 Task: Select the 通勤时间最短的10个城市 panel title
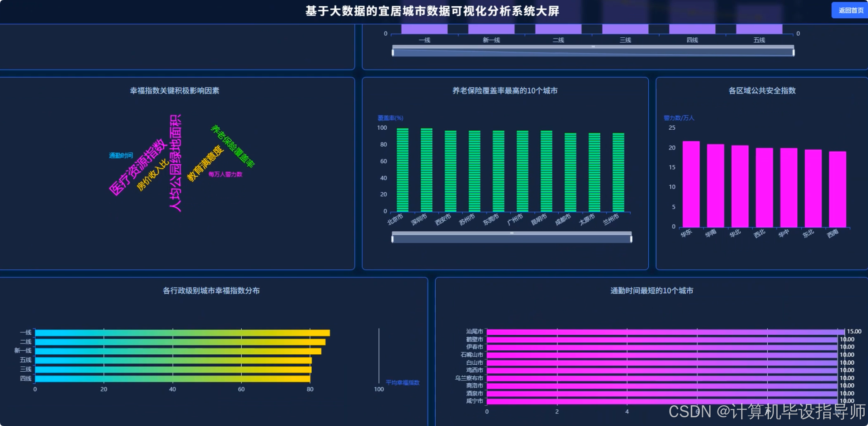[651, 291]
